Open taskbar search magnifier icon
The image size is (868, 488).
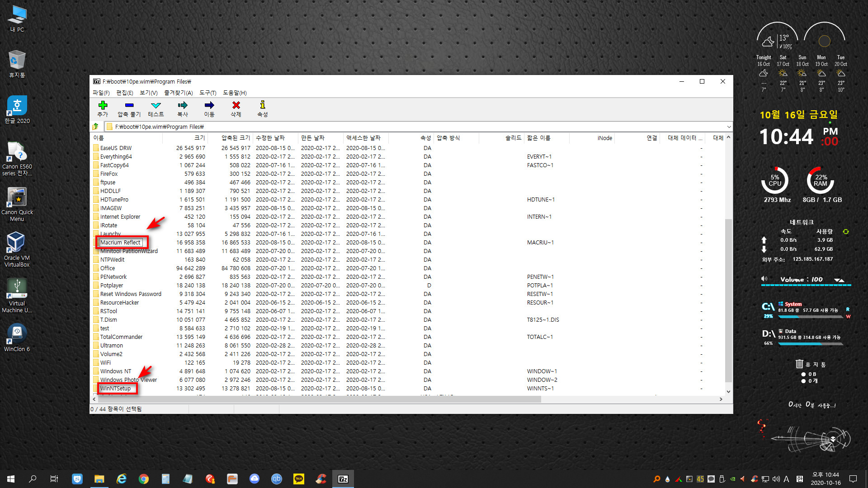pyautogui.click(x=33, y=479)
